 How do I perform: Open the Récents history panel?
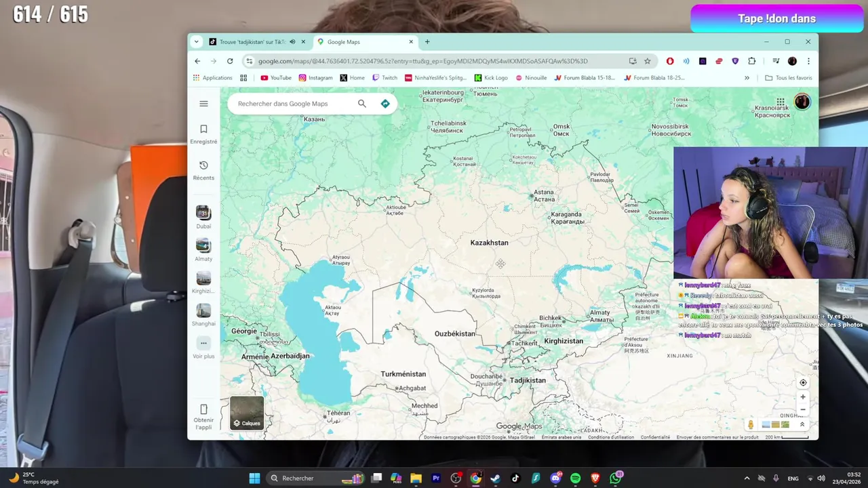click(203, 171)
